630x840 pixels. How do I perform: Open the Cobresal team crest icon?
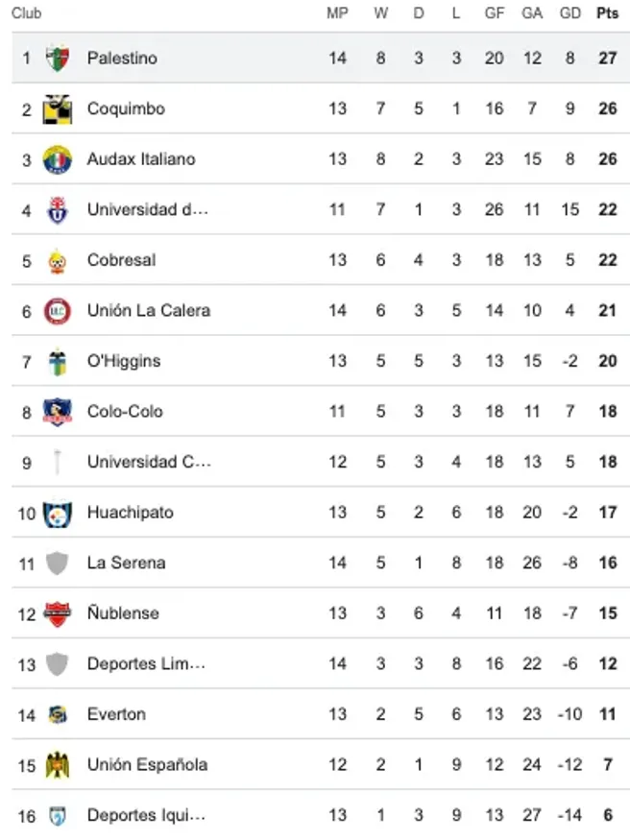(x=58, y=260)
